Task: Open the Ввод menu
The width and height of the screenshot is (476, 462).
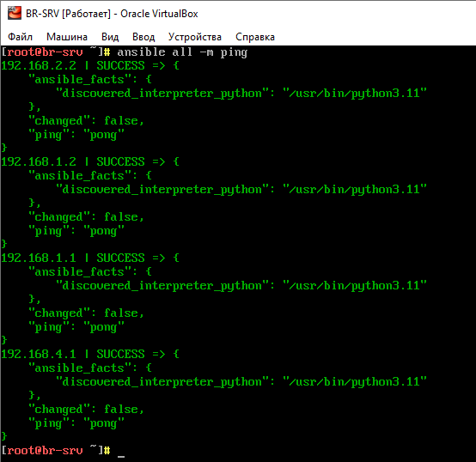Action: coord(143,37)
